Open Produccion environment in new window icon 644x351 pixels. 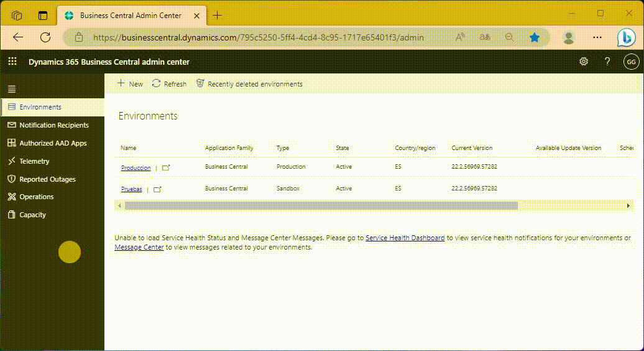pyautogui.click(x=166, y=168)
